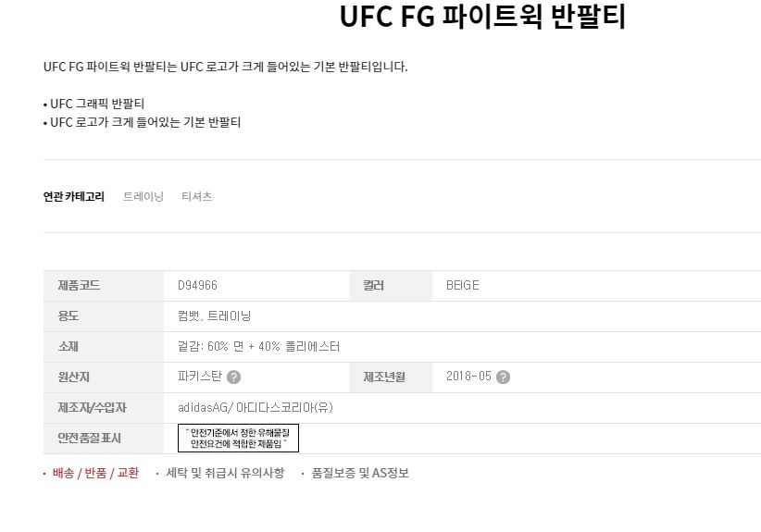Screen dimensions: 761x532
Task: Click the 컴뱃, 트레이닝 usage value
Action: pos(214,316)
